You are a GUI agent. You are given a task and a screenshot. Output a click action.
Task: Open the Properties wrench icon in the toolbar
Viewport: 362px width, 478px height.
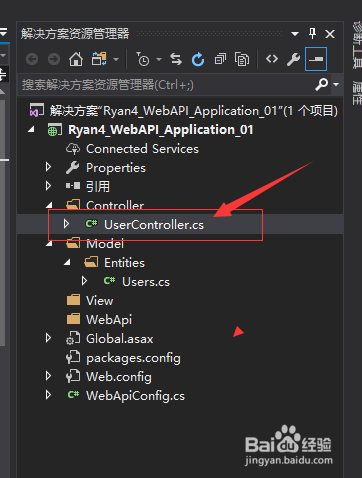[293, 59]
